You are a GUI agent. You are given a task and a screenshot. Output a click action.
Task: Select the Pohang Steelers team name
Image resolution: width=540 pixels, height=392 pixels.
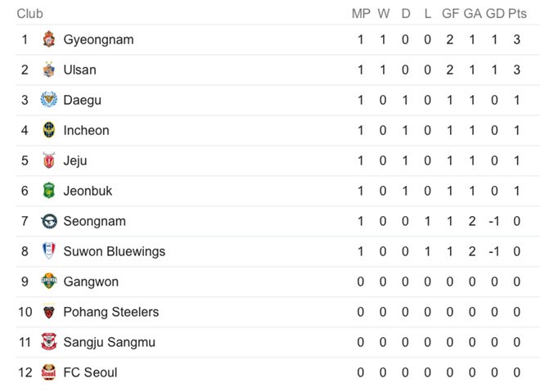click(110, 312)
